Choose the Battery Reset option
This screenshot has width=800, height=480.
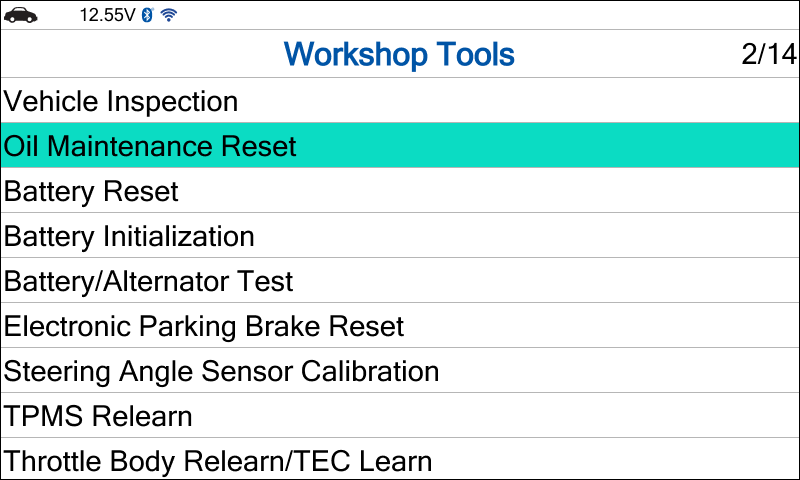pos(91,191)
